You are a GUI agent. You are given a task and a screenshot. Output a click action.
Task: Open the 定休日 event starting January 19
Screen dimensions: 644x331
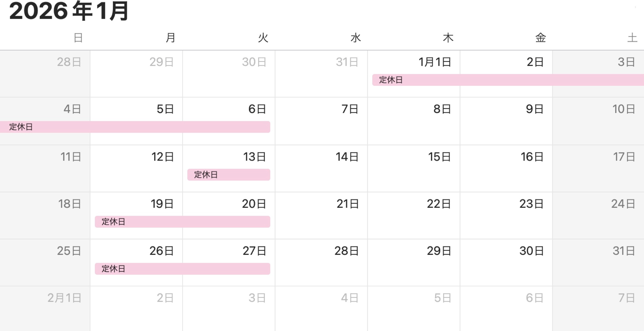(x=182, y=222)
